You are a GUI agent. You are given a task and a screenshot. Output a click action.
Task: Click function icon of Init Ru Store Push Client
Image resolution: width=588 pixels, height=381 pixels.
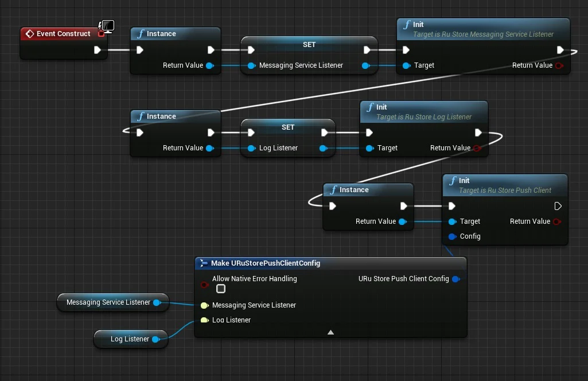coord(453,181)
